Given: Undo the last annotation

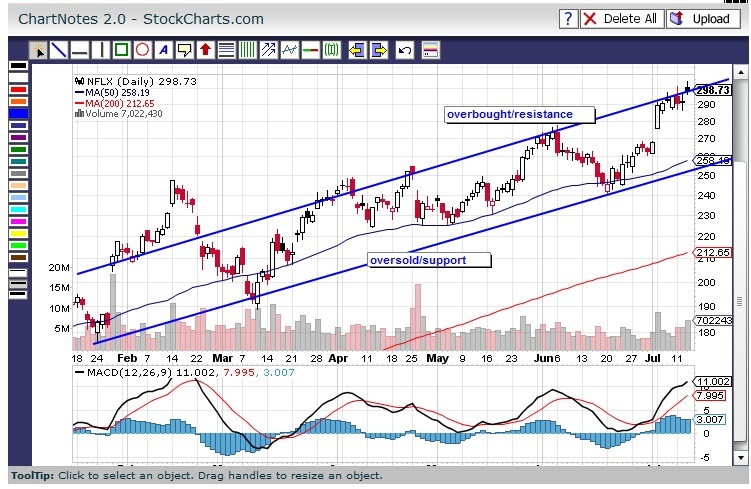Looking at the screenshot, I should pos(405,50).
